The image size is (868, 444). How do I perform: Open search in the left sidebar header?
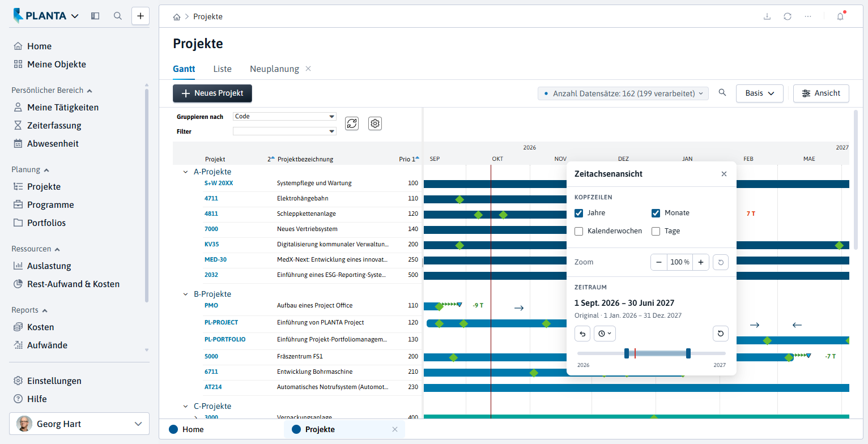click(x=118, y=16)
